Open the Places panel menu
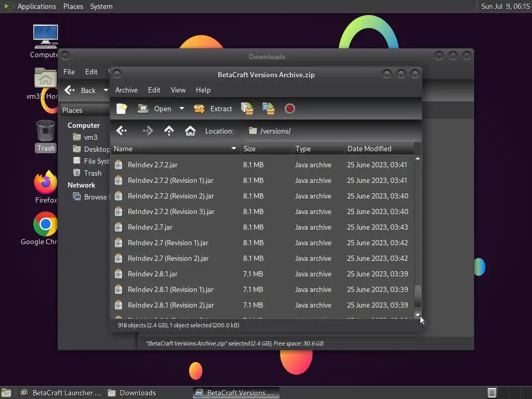This screenshot has width=532, height=399. [73, 6]
